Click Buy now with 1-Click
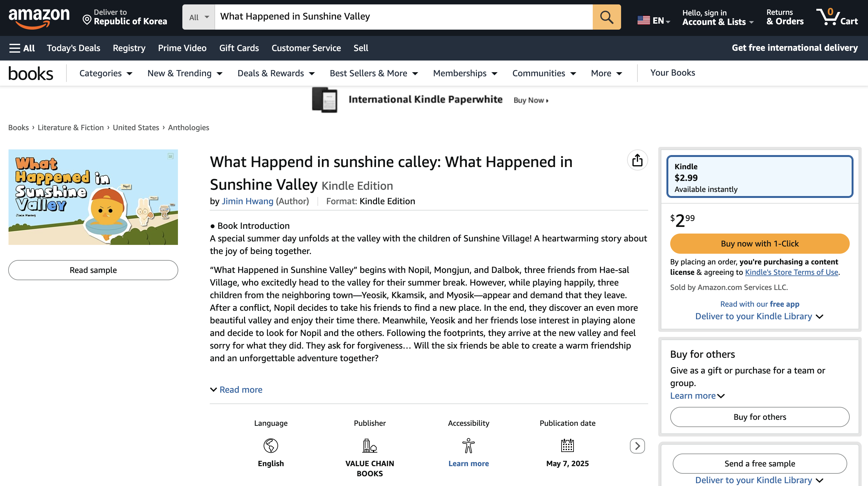868x486 pixels. coord(760,244)
